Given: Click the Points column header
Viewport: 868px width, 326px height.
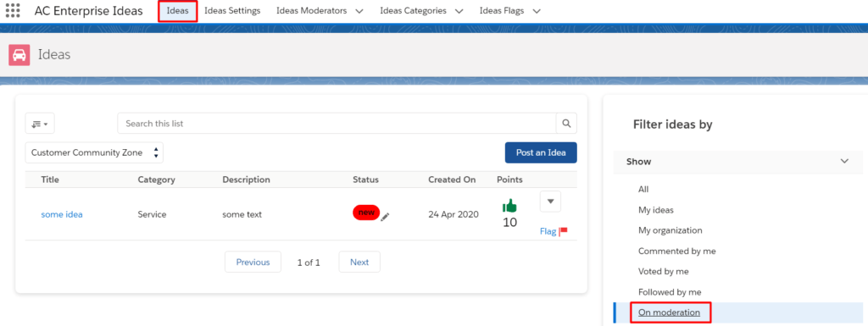Looking at the screenshot, I should tap(509, 180).
